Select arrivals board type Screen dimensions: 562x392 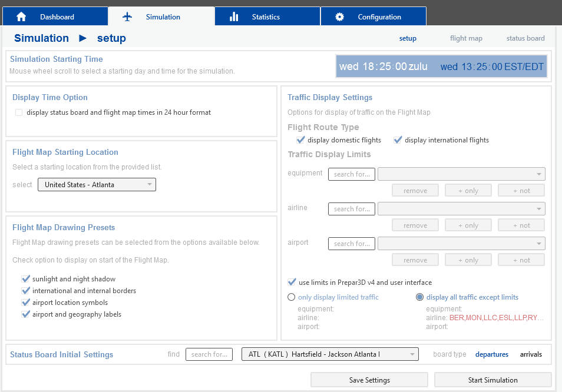[531, 354]
